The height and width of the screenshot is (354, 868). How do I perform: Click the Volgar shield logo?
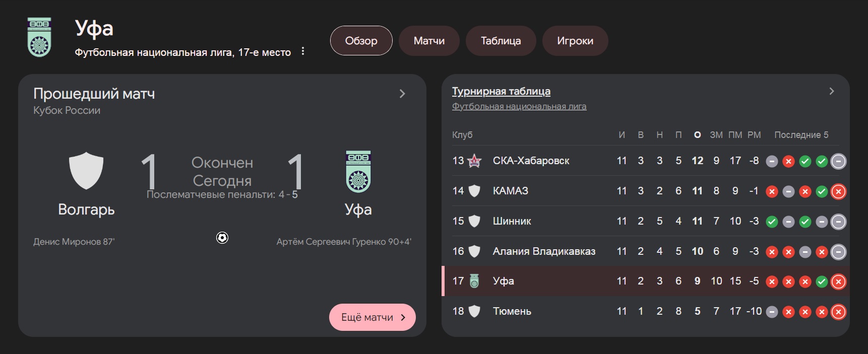pyautogui.click(x=86, y=171)
